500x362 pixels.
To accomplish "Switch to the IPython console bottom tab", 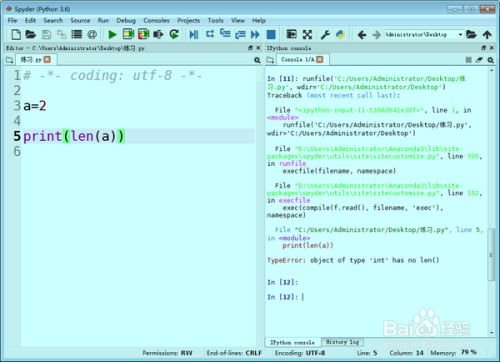I will click(x=293, y=342).
